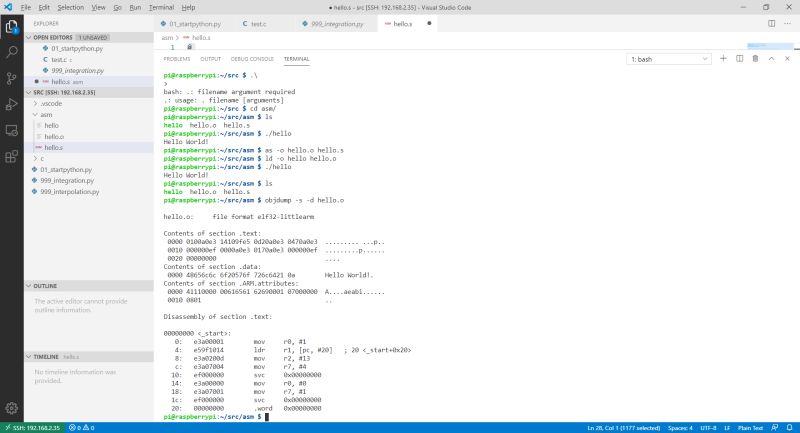Screen dimensions: 800x433
Task: Open the Source Control view
Action: pyautogui.click(x=12, y=78)
